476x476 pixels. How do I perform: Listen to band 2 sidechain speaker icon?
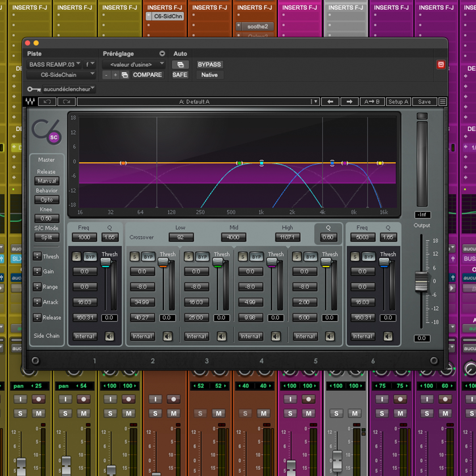(x=168, y=336)
